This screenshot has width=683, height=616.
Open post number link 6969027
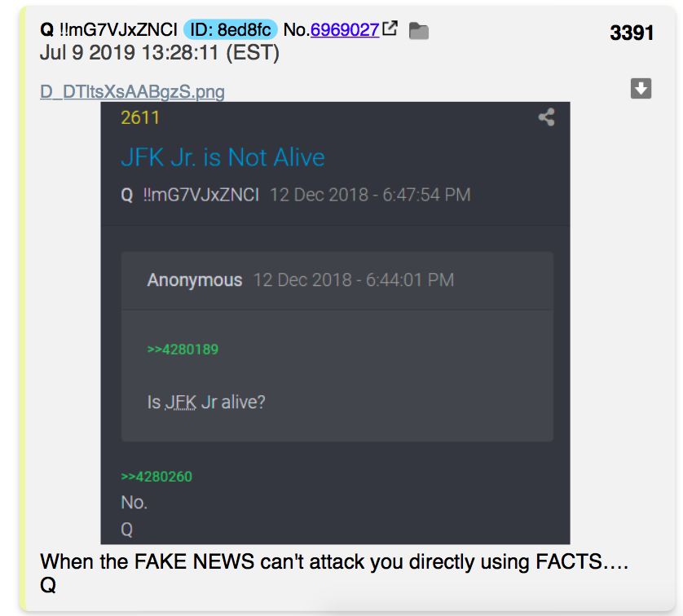point(345,29)
